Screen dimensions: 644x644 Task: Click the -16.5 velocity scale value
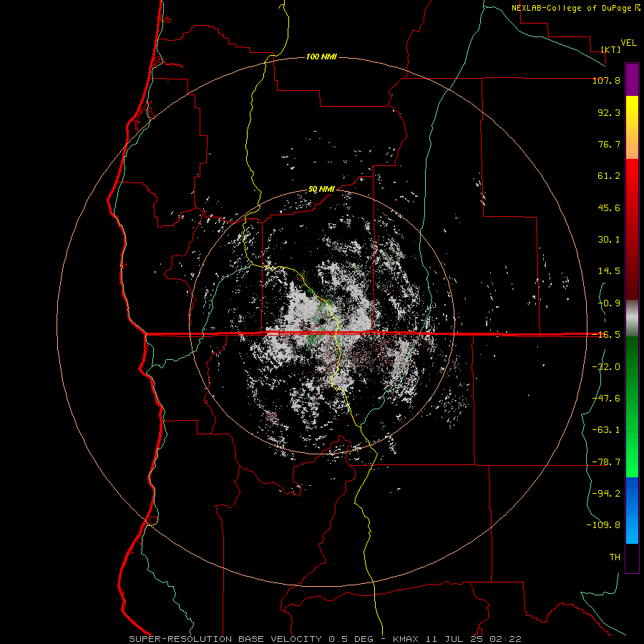606,335
